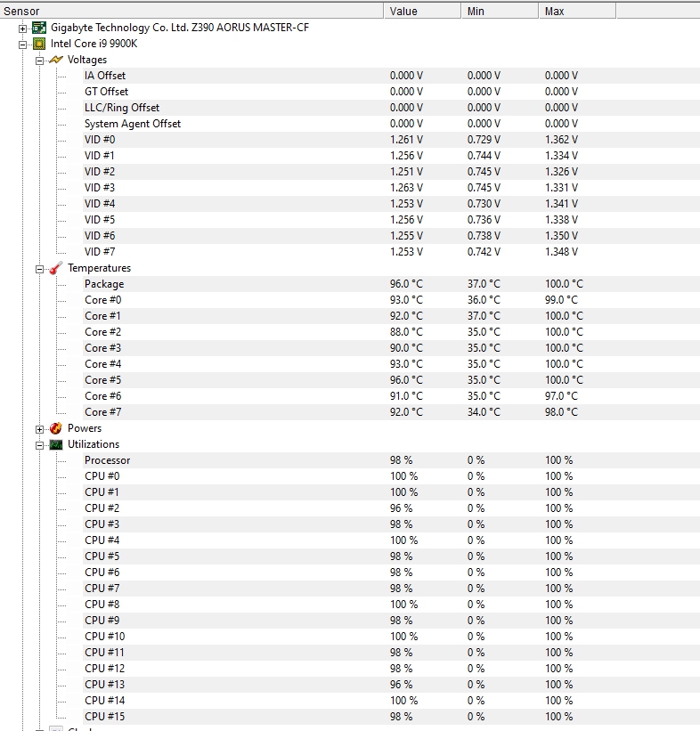Select the Gigabyte Technology Z390 AORUS MASTER-CF row

[180, 28]
